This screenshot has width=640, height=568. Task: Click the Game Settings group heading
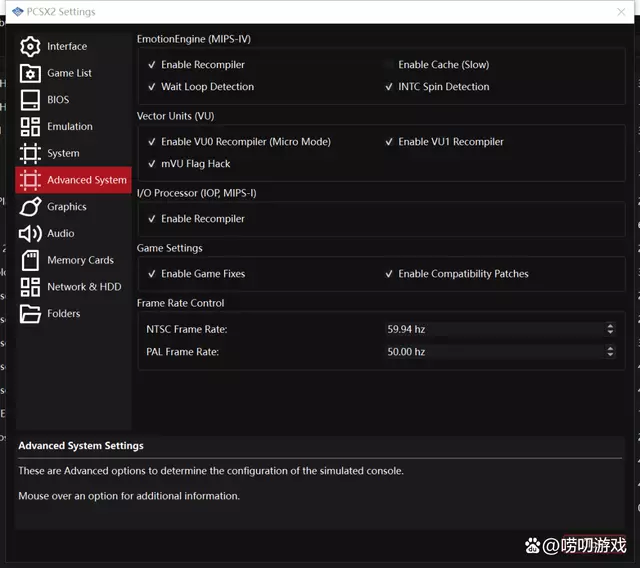tap(170, 248)
